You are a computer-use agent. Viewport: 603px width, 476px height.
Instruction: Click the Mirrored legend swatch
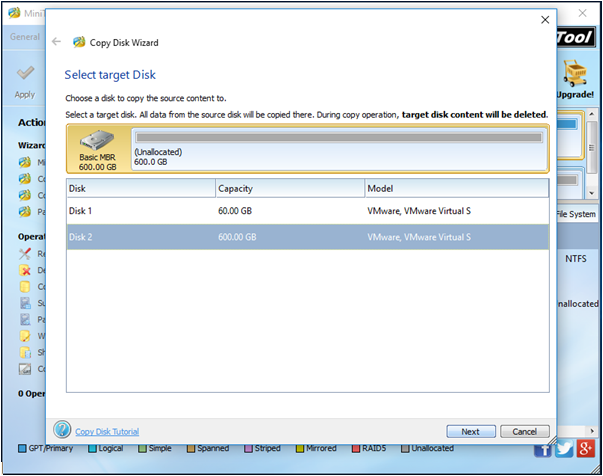click(300, 448)
